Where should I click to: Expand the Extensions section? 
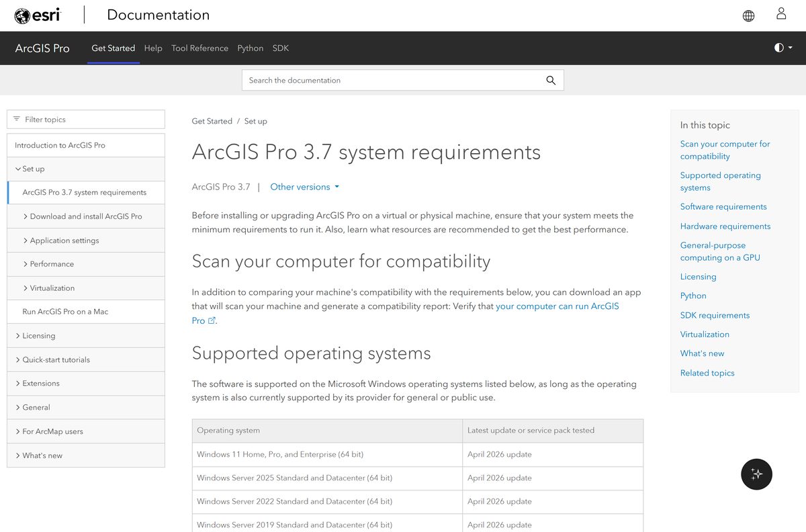click(86, 384)
